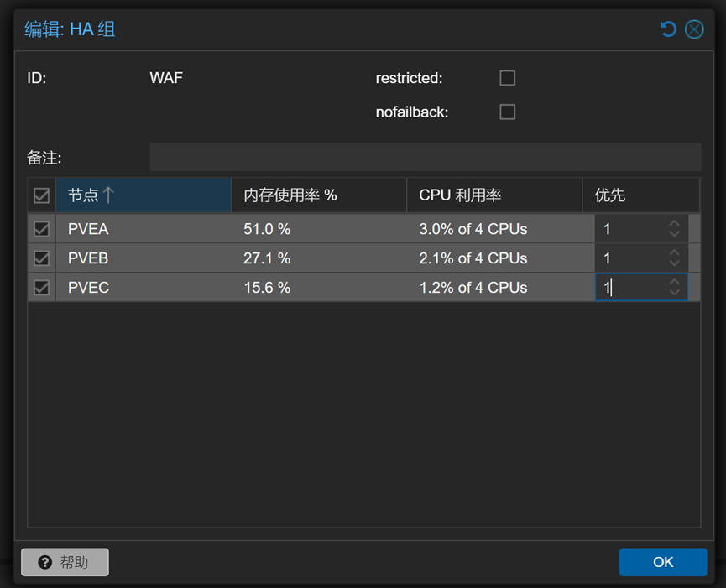Click the reset icon in dialog header
Viewport: 726px width, 588px height.
tap(668, 29)
